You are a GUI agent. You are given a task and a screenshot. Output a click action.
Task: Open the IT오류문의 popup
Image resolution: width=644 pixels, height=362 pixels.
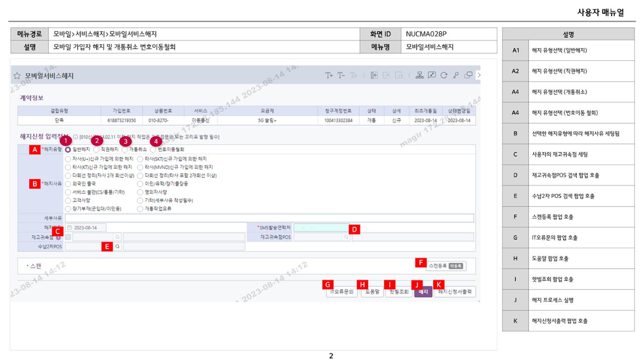(341, 292)
